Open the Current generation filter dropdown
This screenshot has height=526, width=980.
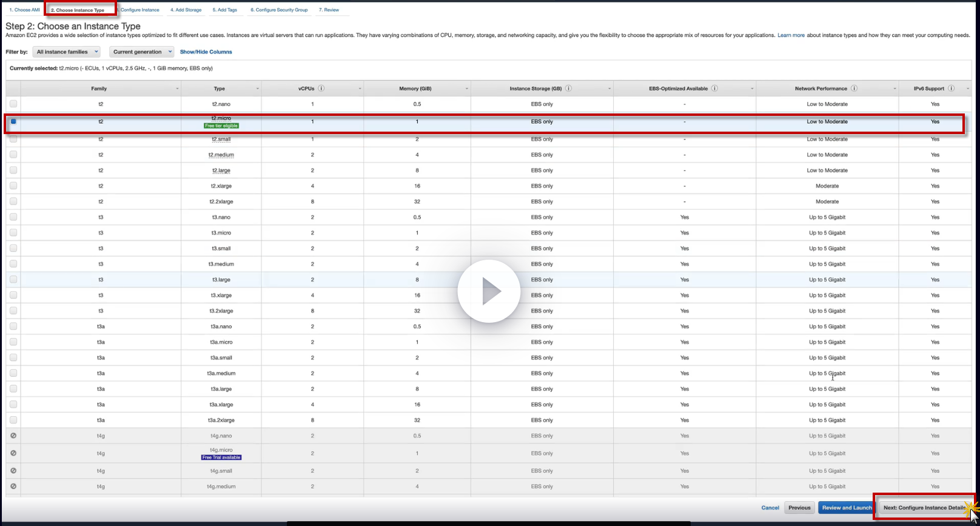pyautogui.click(x=142, y=52)
